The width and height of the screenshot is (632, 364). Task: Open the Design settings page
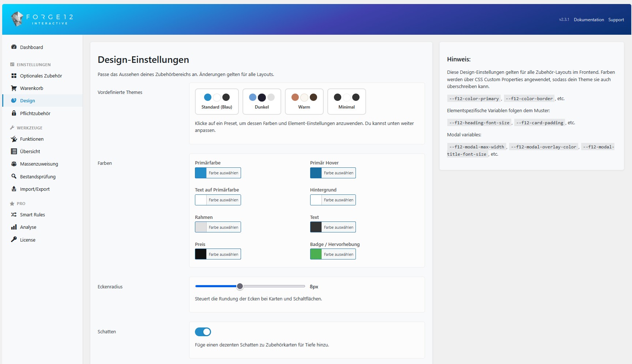(27, 101)
